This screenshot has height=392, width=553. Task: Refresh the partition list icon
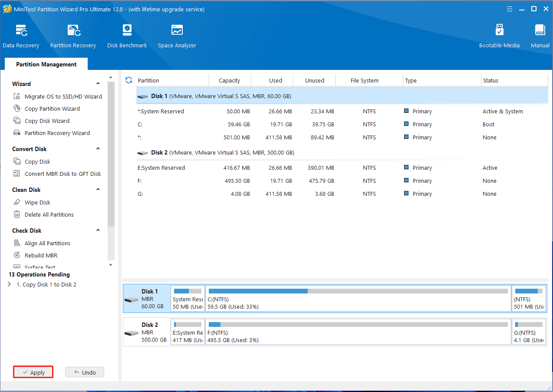tap(128, 80)
